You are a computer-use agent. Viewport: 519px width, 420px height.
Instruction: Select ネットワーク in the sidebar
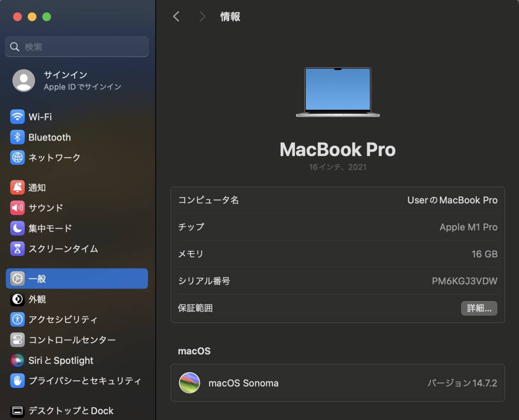(77, 157)
